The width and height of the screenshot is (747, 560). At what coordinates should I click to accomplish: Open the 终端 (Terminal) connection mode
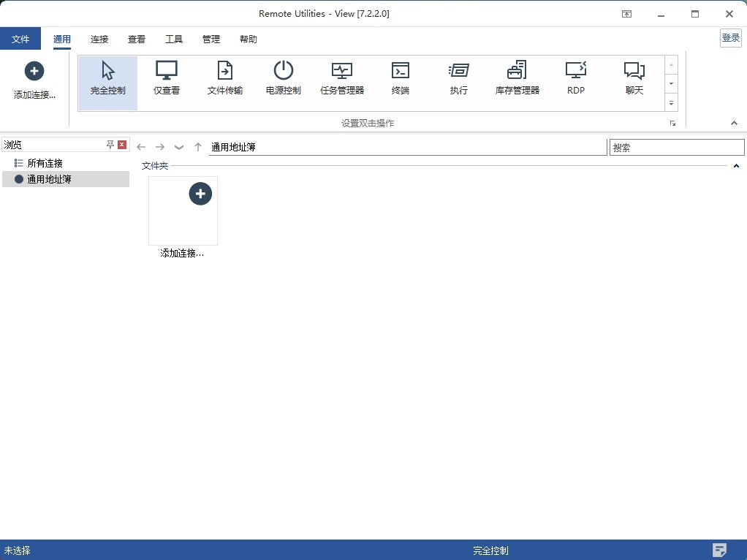click(400, 79)
